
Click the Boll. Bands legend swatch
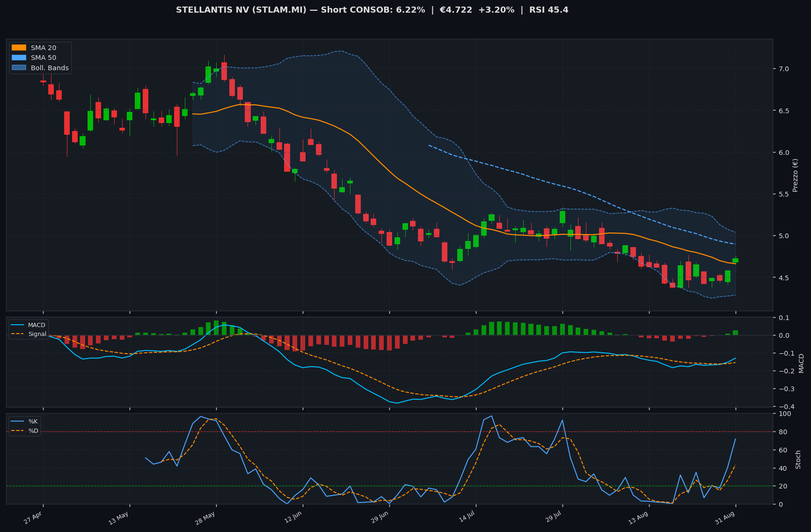(19, 68)
